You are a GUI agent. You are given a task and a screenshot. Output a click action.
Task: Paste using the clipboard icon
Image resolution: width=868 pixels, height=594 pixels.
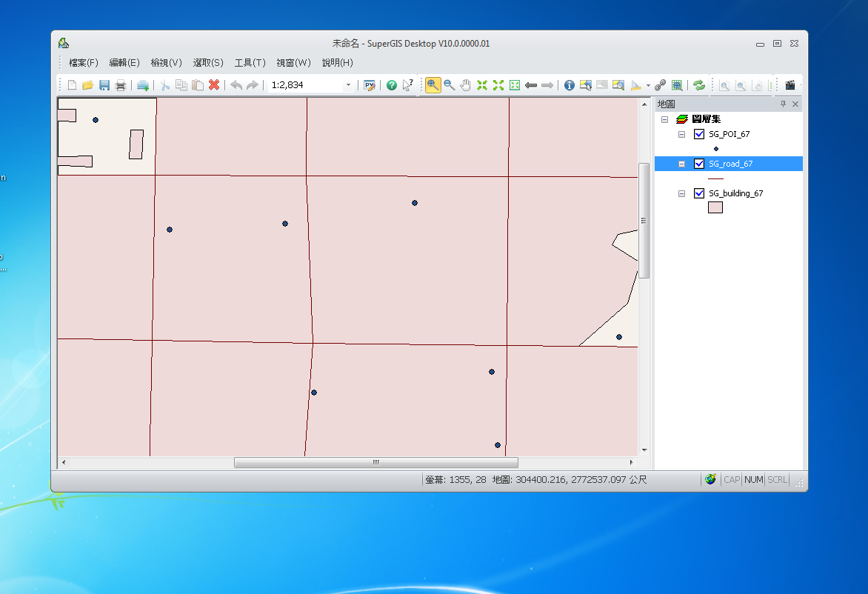(197, 85)
